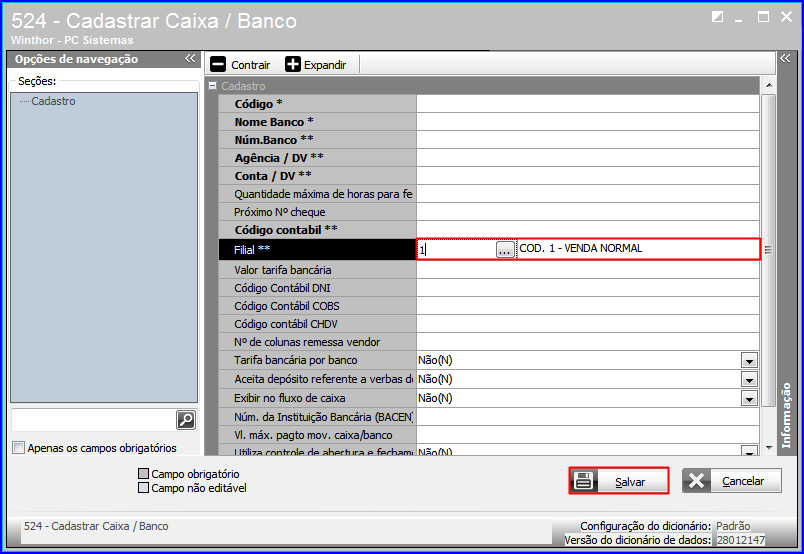Click the search magnifier icon
The image size is (804, 554).
pos(186,420)
